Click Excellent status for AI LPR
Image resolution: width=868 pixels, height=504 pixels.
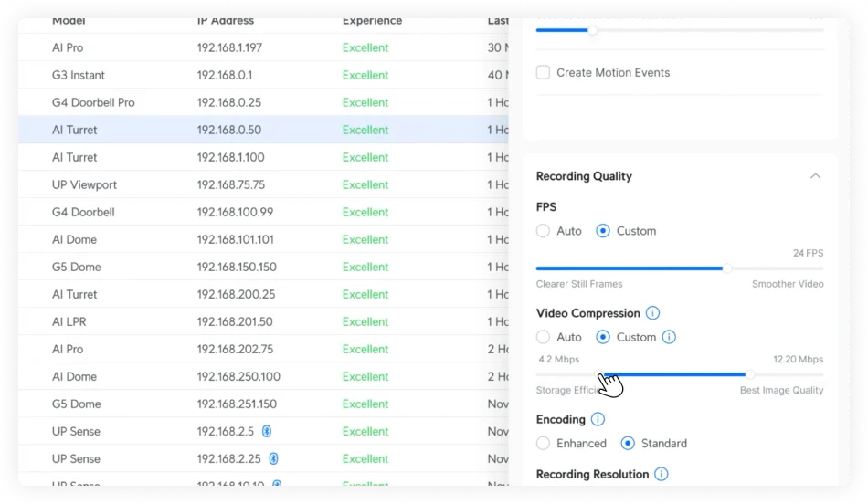coord(365,321)
